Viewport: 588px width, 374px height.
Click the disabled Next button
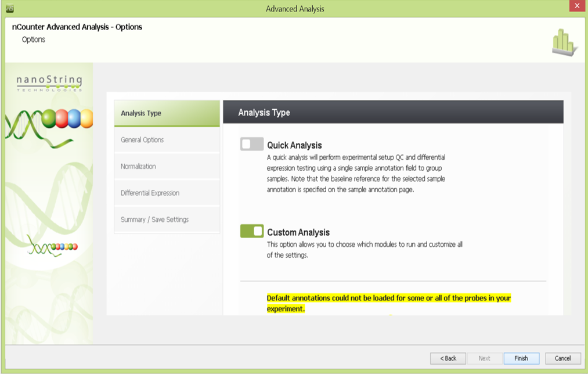(x=485, y=359)
